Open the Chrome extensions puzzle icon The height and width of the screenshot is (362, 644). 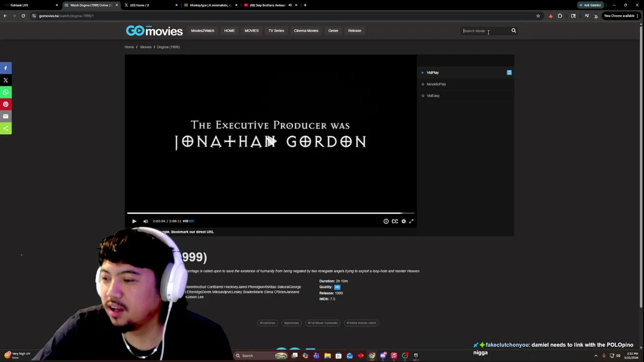coord(560,16)
